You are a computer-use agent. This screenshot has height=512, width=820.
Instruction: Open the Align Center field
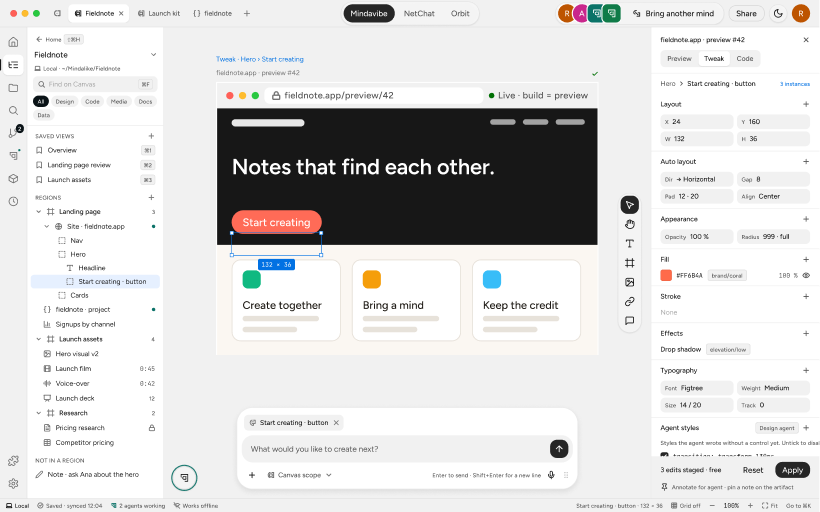click(x=773, y=197)
